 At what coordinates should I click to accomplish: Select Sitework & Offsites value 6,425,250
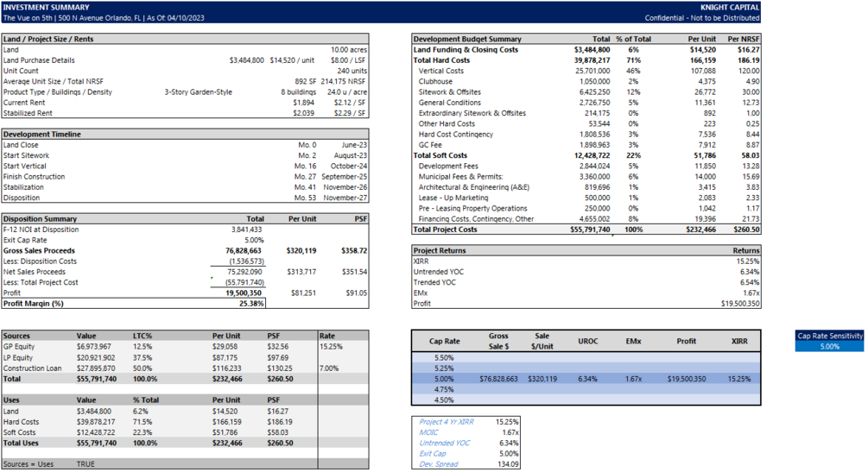pos(594,91)
